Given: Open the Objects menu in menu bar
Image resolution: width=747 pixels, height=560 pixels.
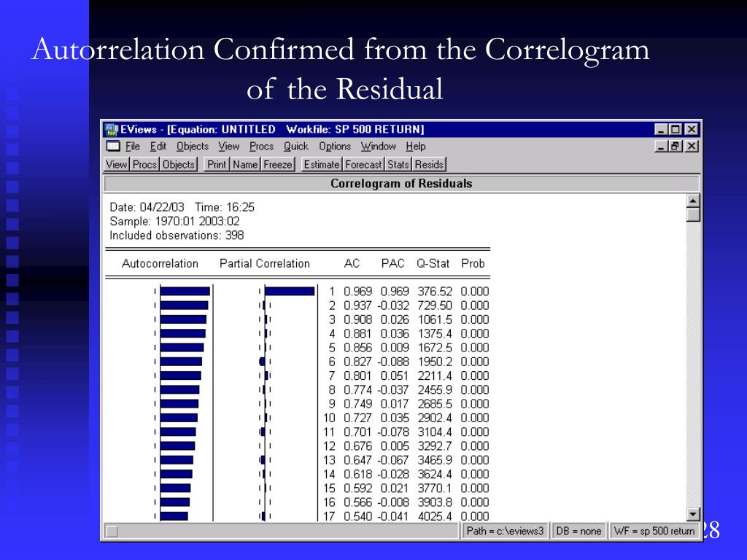Looking at the screenshot, I should pyautogui.click(x=193, y=146).
